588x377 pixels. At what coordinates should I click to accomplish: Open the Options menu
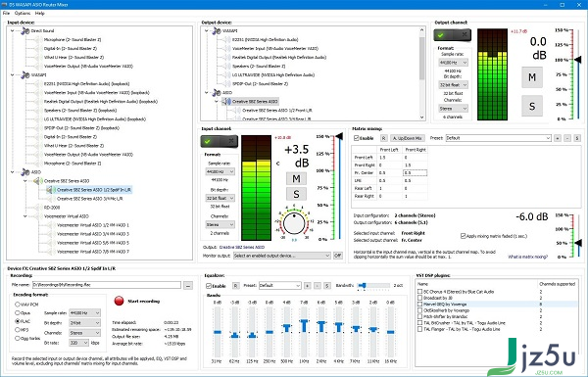point(23,13)
